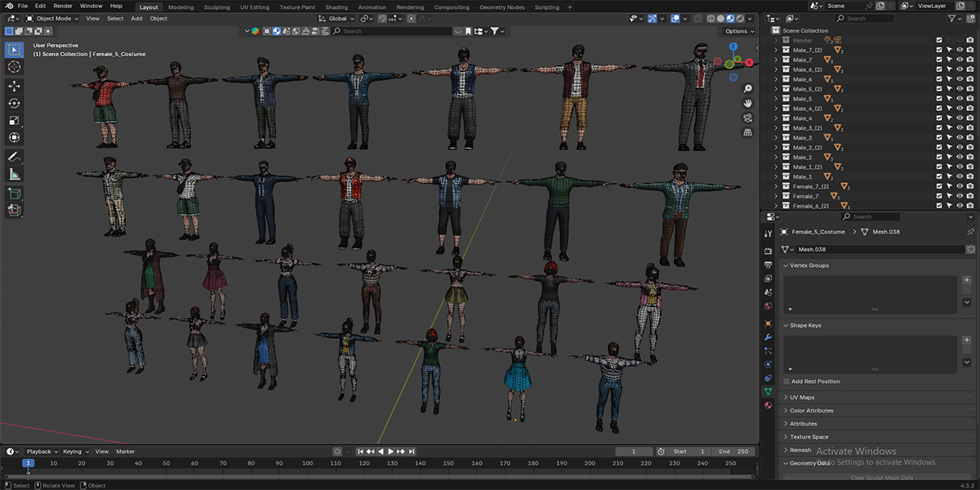This screenshot has width=980, height=490.
Task: Uncheck the Male_1 collection checkbox
Action: (x=938, y=176)
